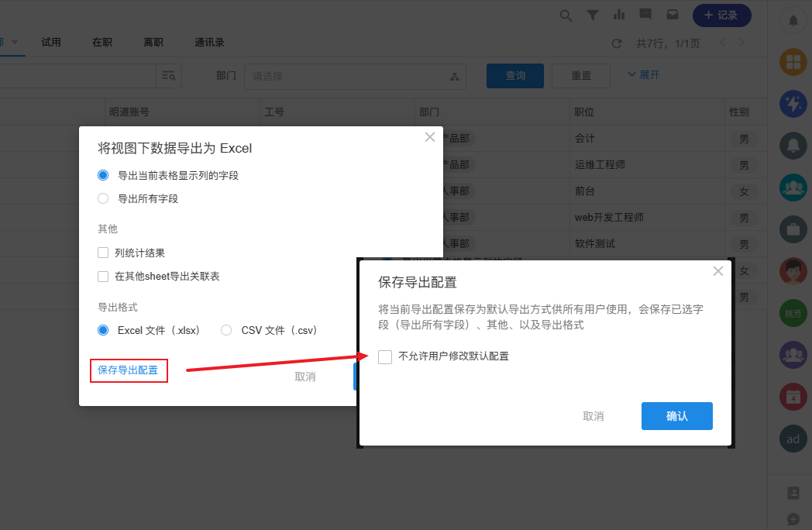Screen dimensions: 812x530
Task: Close the 保存导出配置 dialog with X
Action: click(718, 271)
